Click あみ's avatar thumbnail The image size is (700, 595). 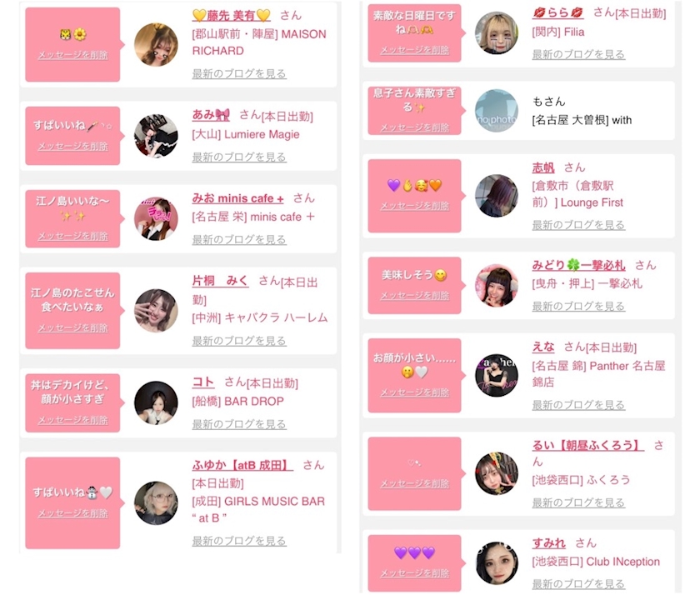pyautogui.click(x=156, y=136)
